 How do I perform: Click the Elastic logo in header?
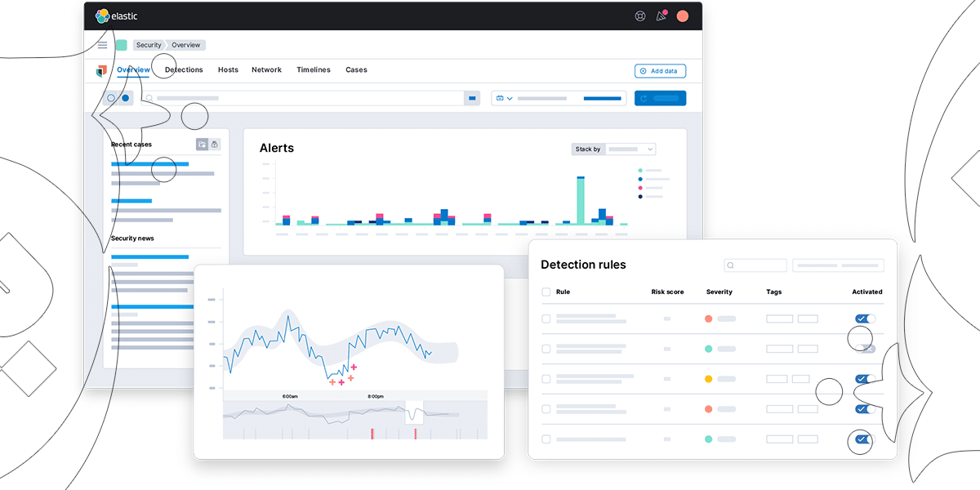point(116,16)
